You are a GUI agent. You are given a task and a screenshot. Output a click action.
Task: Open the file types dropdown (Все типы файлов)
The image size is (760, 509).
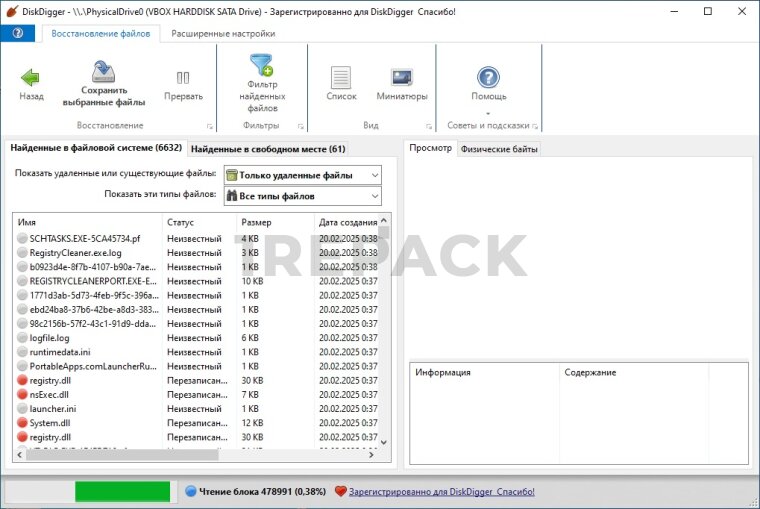pos(302,196)
